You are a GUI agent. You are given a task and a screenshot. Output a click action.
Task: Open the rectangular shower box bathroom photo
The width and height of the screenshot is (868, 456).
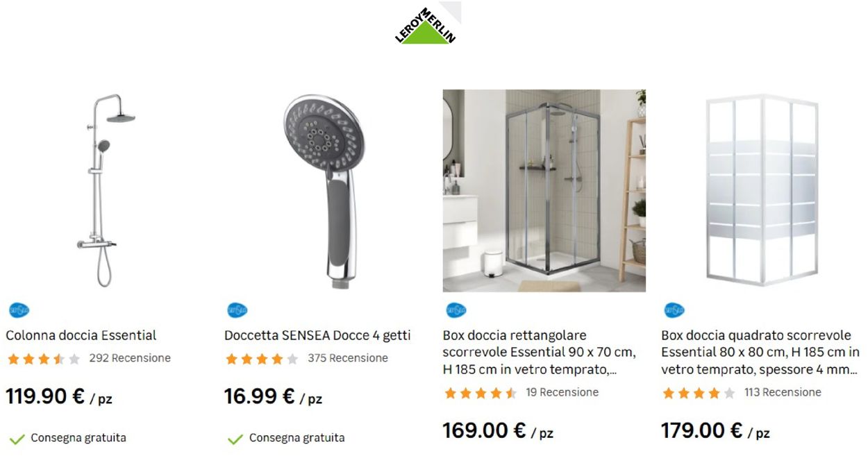544,190
